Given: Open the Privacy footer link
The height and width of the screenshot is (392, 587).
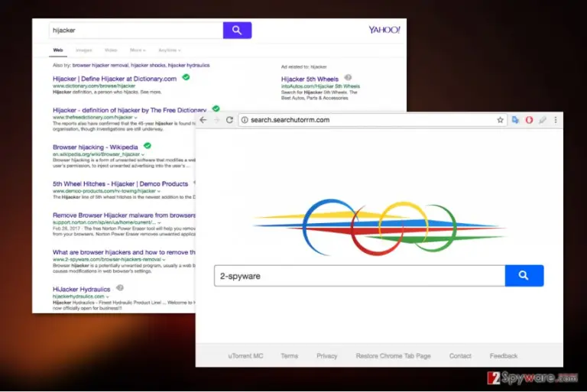Looking at the screenshot, I should pos(327,355).
